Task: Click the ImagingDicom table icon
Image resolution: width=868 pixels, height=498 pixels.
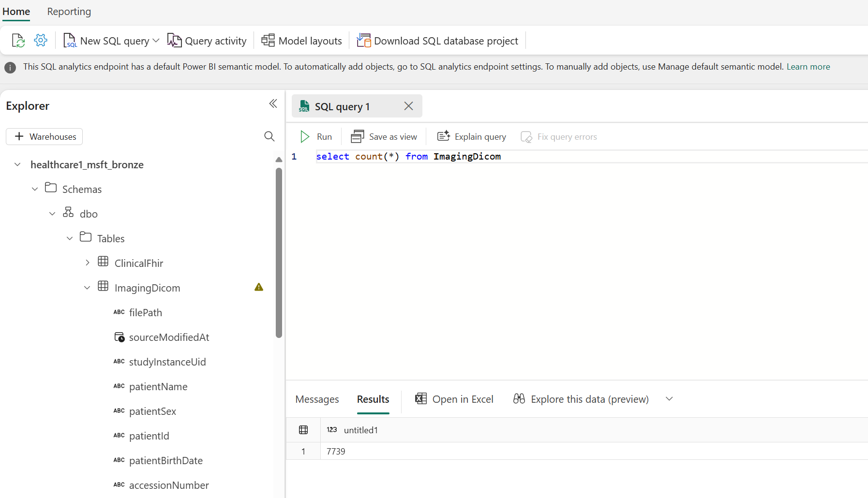Action: [x=103, y=286]
